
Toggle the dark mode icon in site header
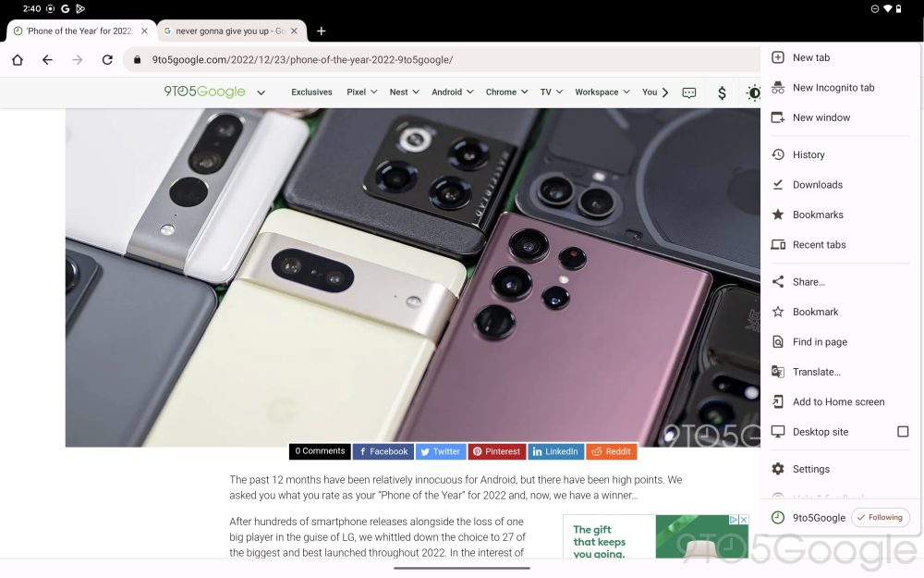pyautogui.click(x=753, y=92)
